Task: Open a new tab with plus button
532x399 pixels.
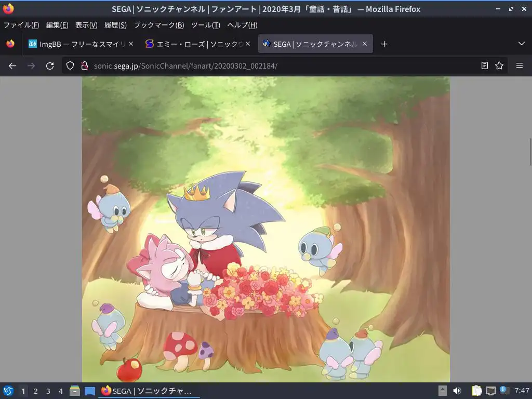Action: click(384, 44)
